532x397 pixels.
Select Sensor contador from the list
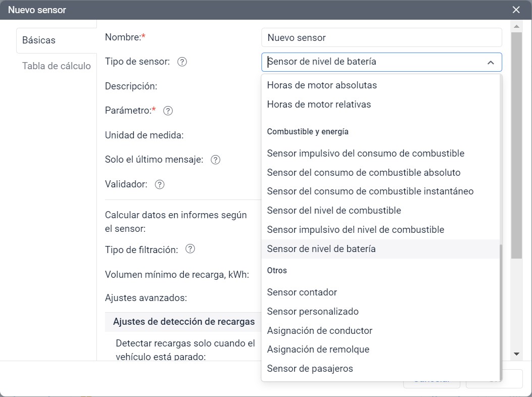[x=302, y=292]
